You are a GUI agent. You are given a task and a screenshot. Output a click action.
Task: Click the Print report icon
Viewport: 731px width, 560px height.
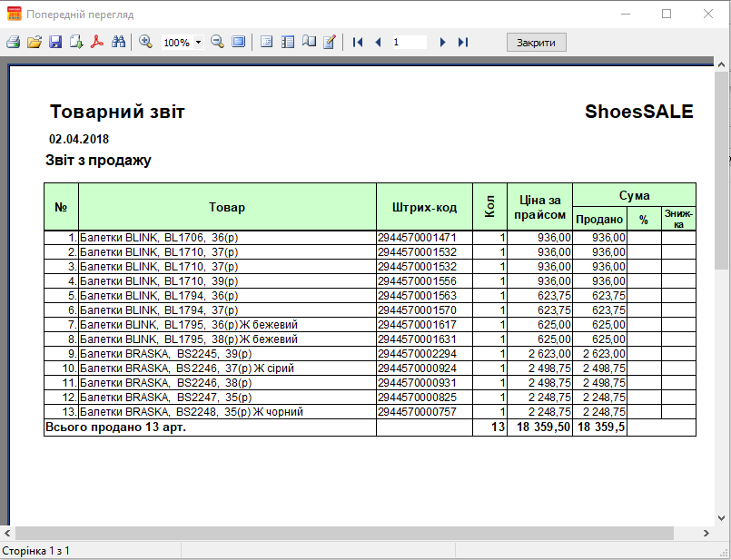pos(13,43)
